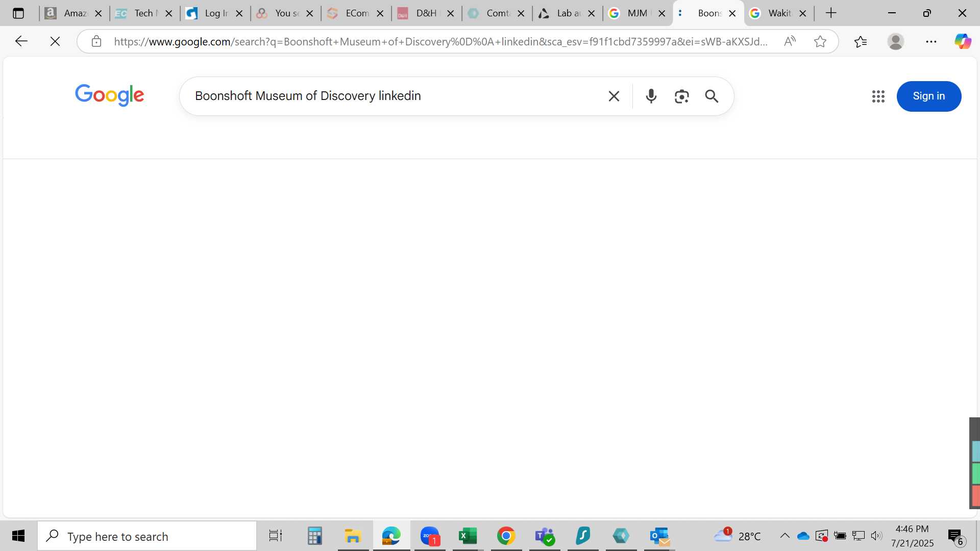This screenshot has height=551, width=980.
Task: Stop loading the page
Action: pyautogui.click(x=55, y=41)
